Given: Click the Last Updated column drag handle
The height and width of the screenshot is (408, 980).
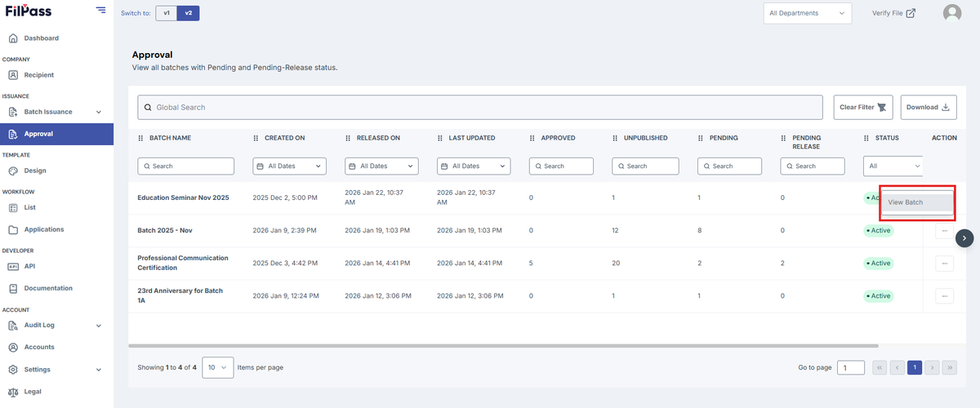Looking at the screenshot, I should [441, 138].
